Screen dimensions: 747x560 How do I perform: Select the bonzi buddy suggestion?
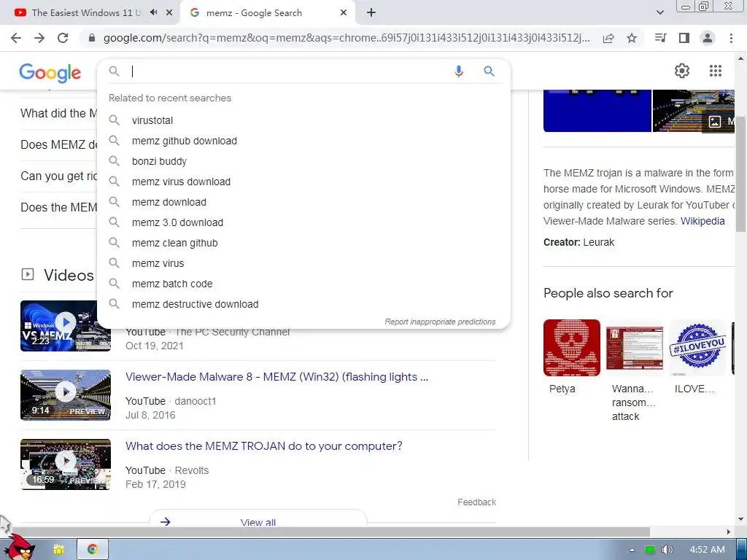click(304, 161)
